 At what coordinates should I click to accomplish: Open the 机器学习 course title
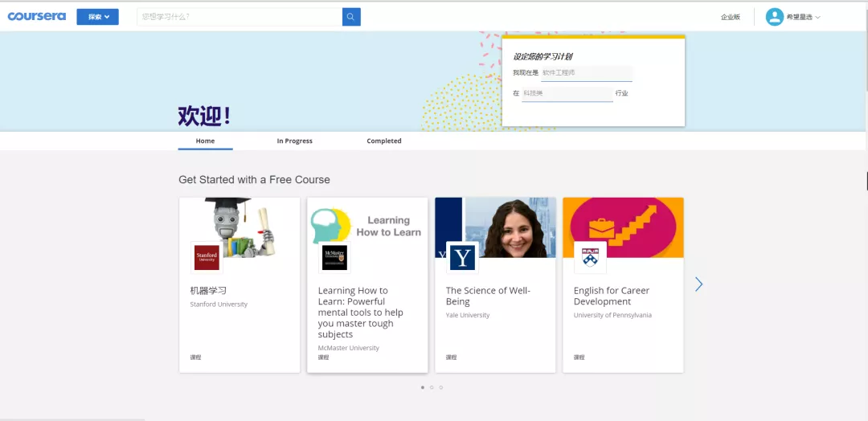[x=208, y=290]
